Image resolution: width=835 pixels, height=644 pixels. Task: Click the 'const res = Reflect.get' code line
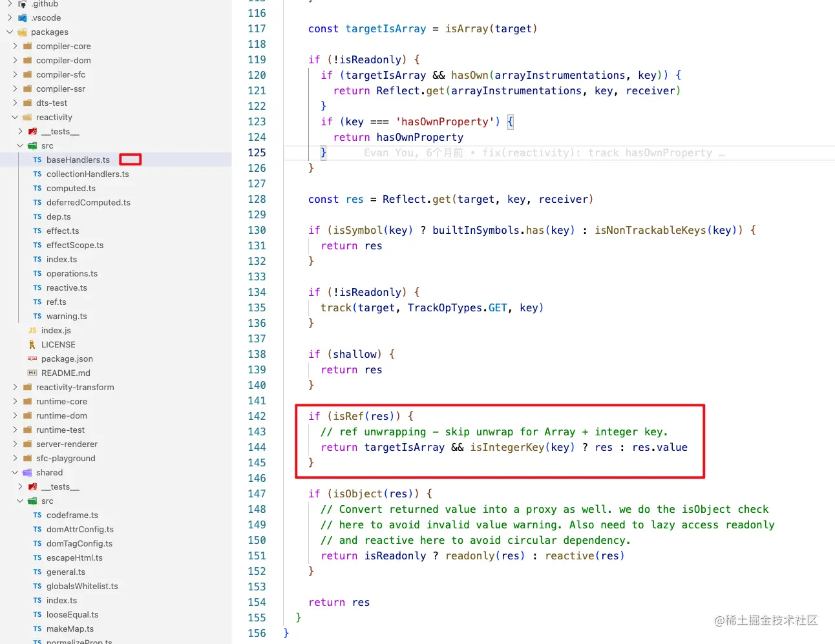coord(450,200)
